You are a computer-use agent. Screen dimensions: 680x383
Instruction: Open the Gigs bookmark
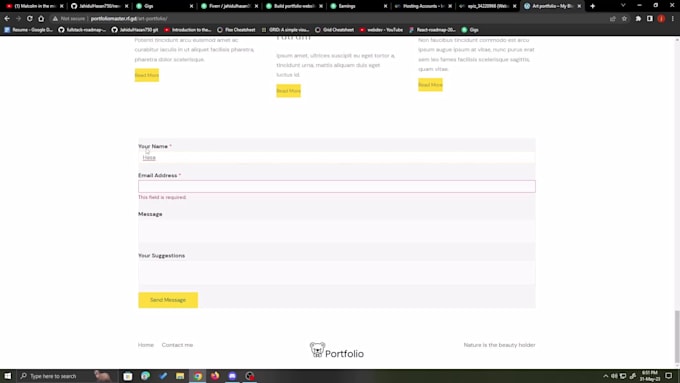click(x=470, y=30)
